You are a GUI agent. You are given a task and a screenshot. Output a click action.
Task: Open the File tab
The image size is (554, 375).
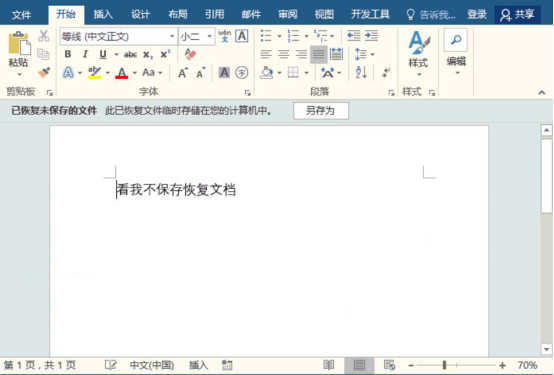[x=22, y=14]
